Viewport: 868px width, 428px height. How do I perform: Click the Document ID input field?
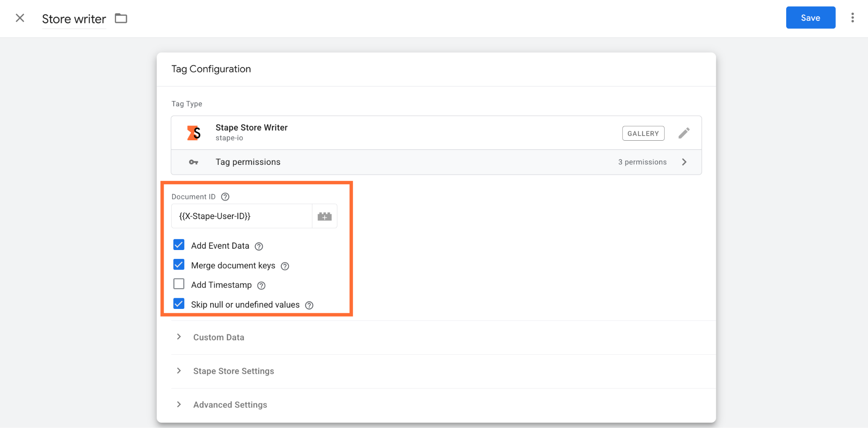pyautogui.click(x=242, y=216)
